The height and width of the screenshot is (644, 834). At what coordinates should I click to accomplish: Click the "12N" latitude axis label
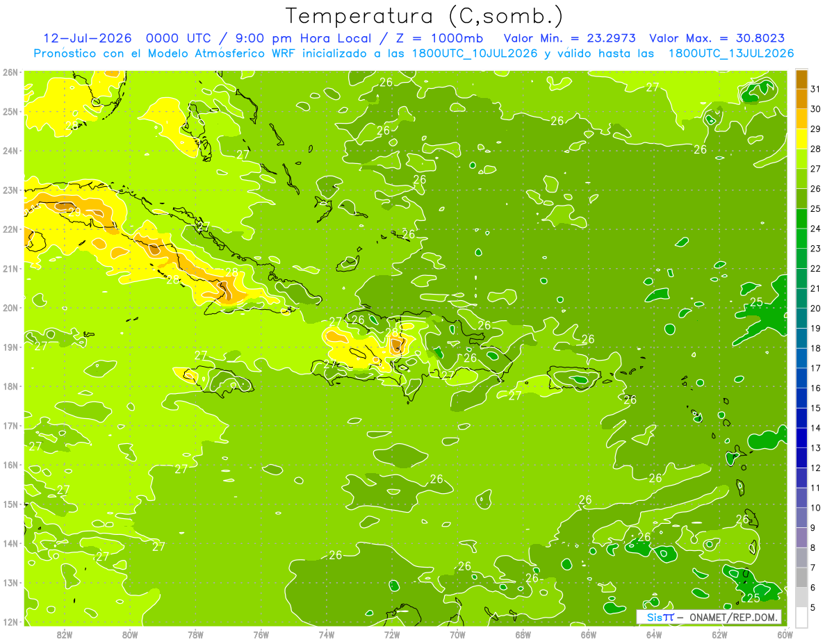[x=10, y=622]
